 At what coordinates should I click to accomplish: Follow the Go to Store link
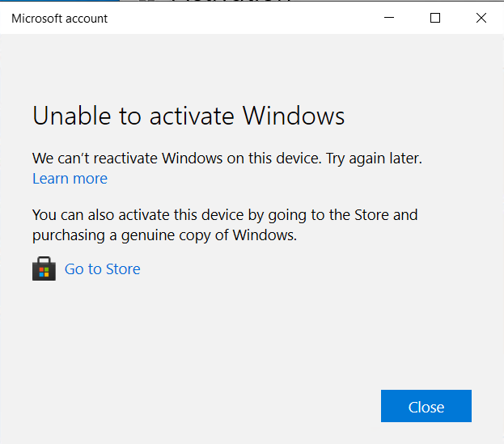[102, 269]
